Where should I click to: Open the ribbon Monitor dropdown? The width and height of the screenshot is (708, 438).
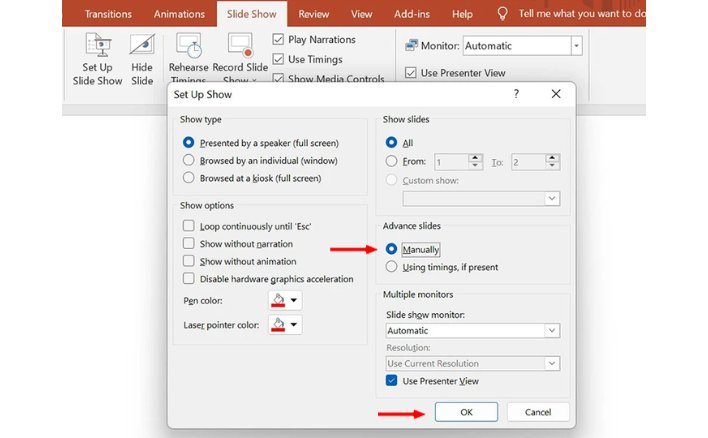point(576,46)
